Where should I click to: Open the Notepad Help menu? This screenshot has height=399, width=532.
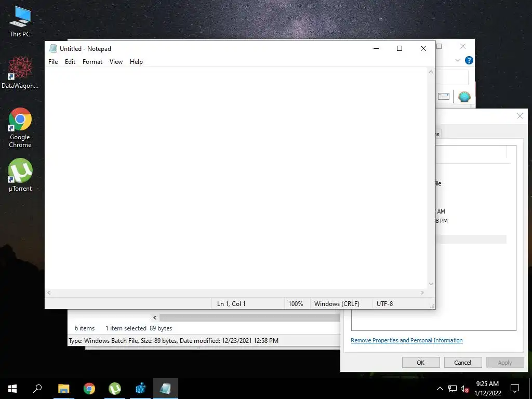click(136, 62)
